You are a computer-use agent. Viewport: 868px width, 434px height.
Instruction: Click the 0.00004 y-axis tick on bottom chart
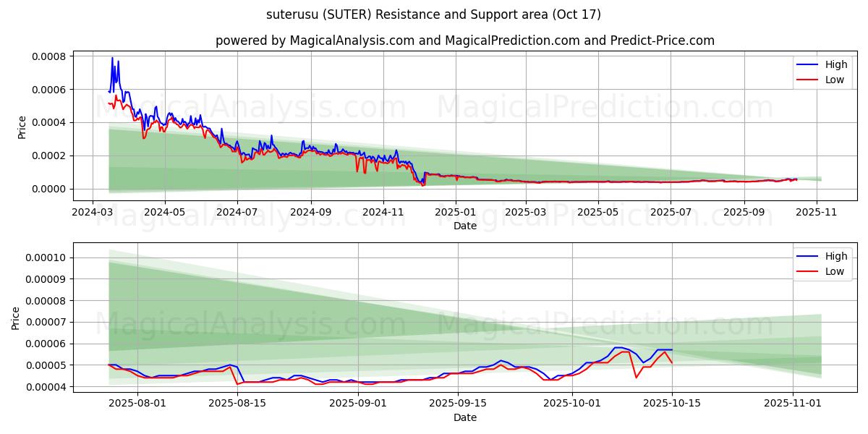[45, 387]
